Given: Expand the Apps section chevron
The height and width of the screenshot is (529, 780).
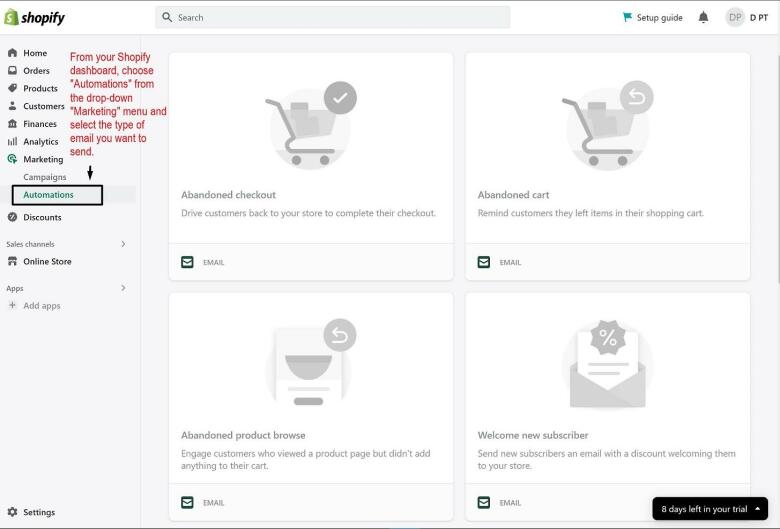Looking at the screenshot, I should 123,288.
